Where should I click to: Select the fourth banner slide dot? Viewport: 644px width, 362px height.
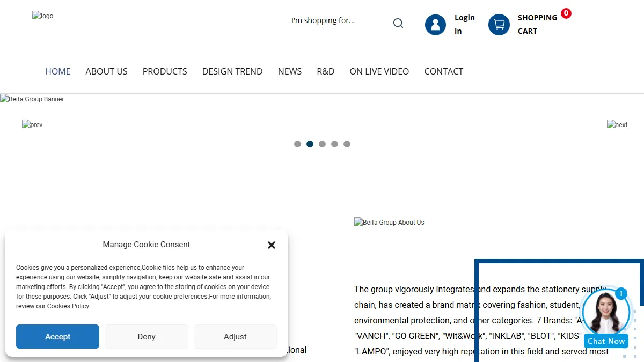(334, 144)
